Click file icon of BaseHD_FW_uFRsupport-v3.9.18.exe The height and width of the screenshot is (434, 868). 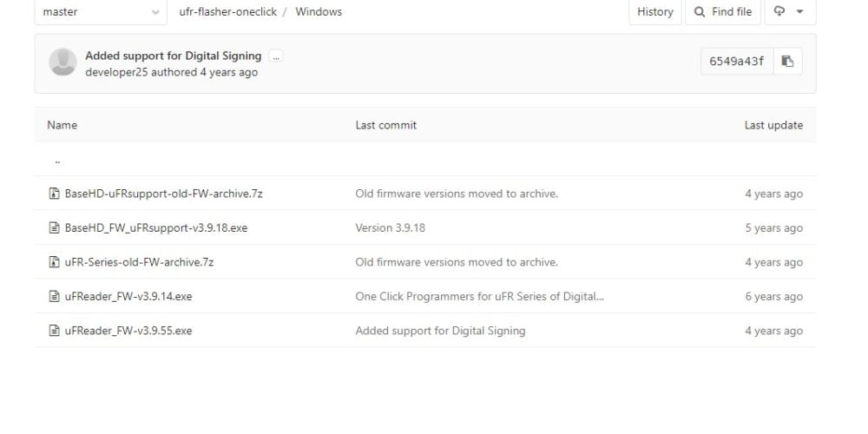(54, 227)
